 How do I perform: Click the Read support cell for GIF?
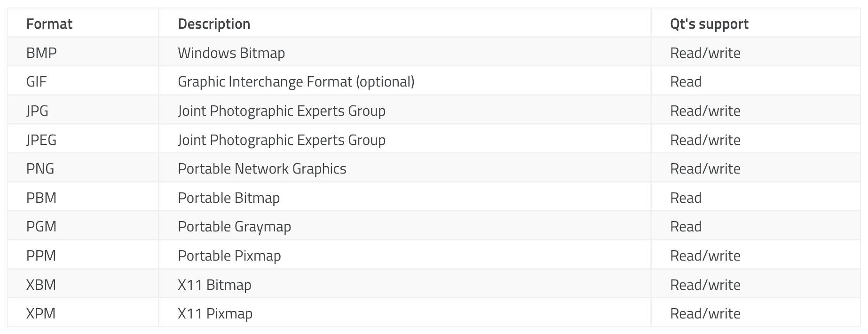tap(686, 82)
